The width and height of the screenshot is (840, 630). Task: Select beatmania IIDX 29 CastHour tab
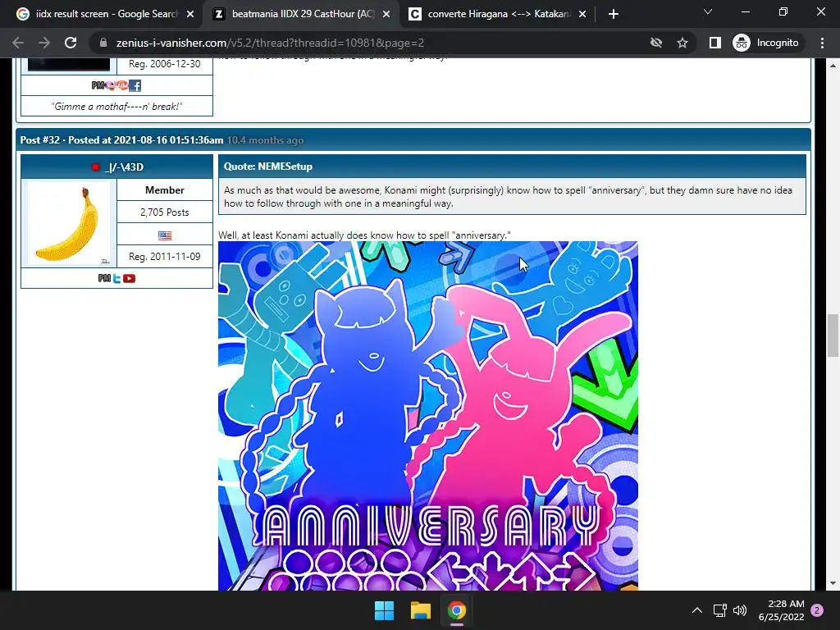(302, 14)
